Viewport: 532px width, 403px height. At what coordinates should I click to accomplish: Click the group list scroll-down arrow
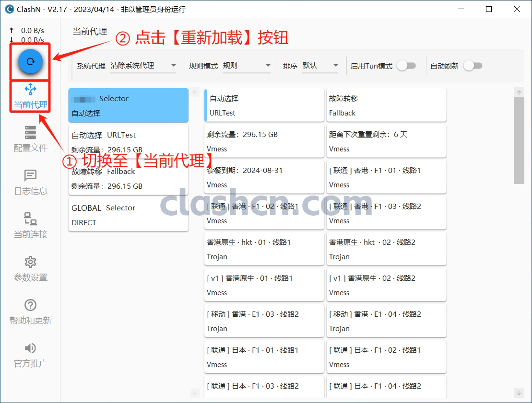point(195,393)
